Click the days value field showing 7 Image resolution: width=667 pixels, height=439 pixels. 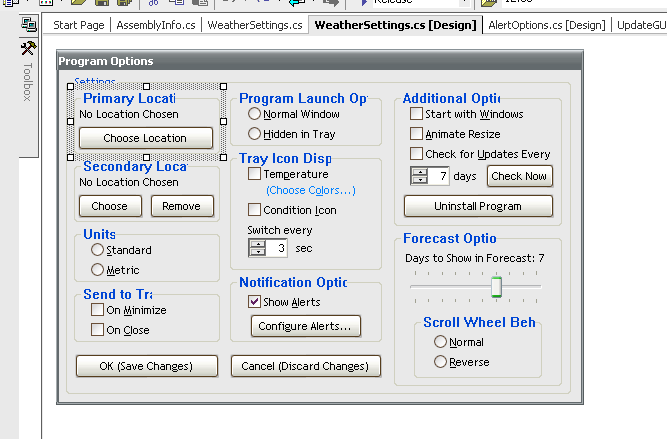(x=438, y=176)
